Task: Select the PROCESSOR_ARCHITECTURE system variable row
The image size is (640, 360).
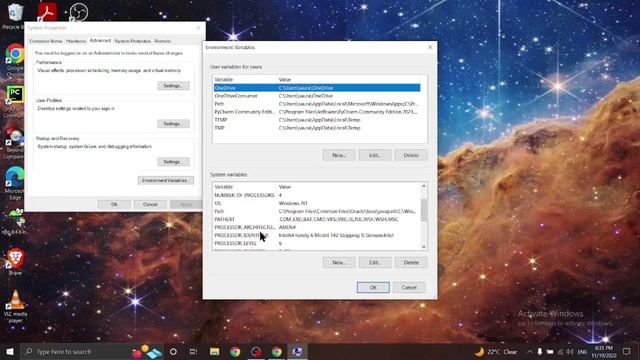Action: (x=317, y=227)
